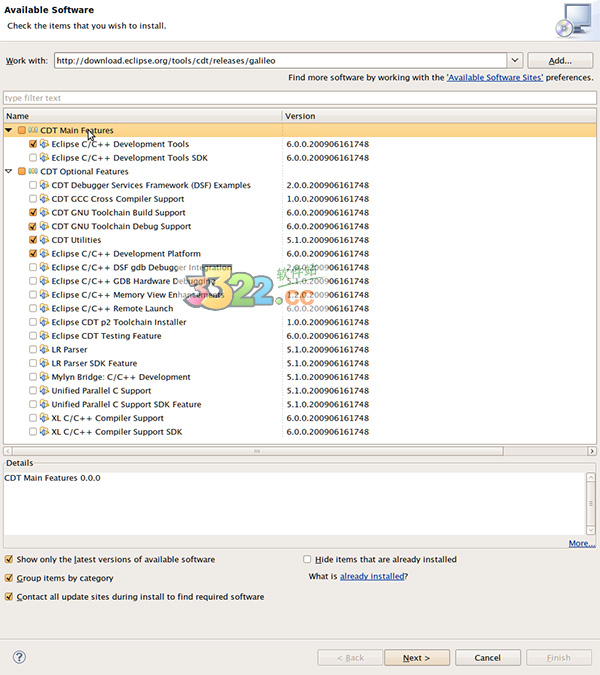Click the feature icon beside Eclipse C/C++ Memory View Enhancements

[44, 294]
